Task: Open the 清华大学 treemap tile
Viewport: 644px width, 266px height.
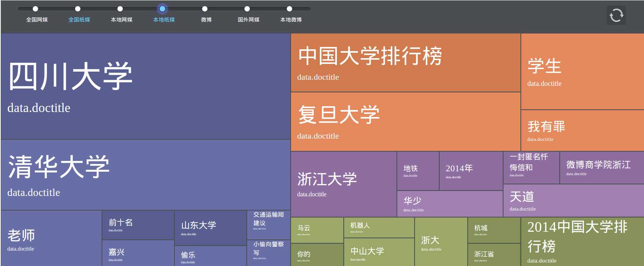Action: coord(146,175)
